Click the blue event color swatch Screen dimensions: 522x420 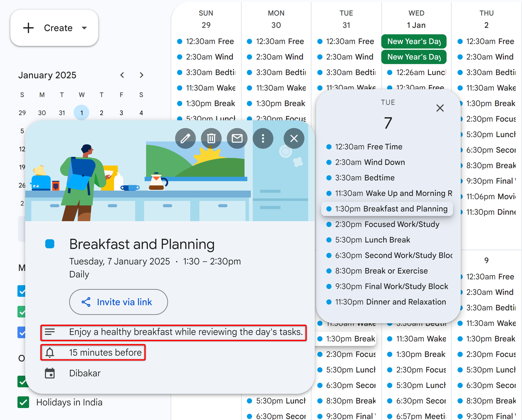50,244
